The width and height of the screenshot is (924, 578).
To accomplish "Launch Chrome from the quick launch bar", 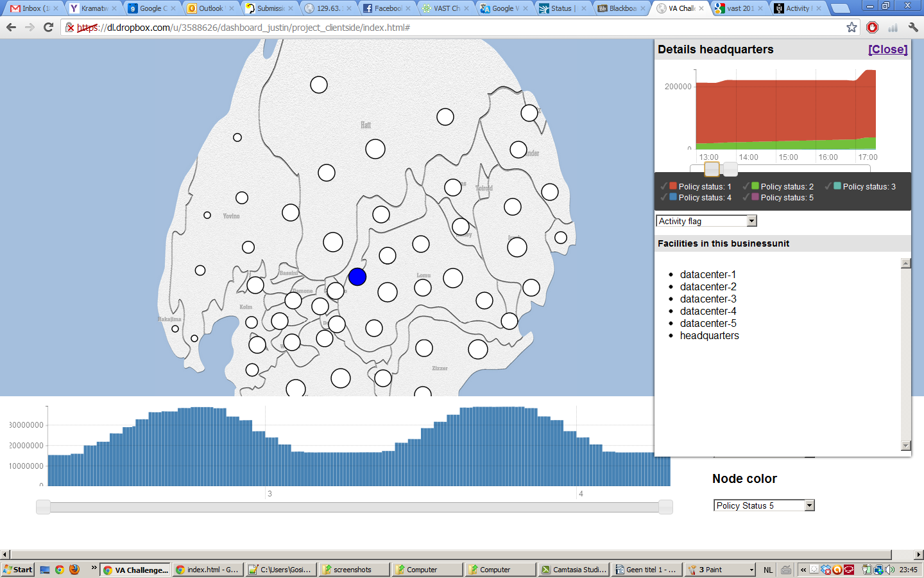I will coord(60,570).
